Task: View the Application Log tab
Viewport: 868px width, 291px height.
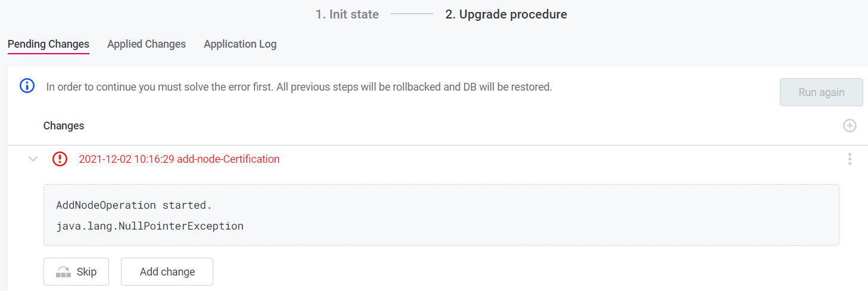Action: [x=240, y=44]
